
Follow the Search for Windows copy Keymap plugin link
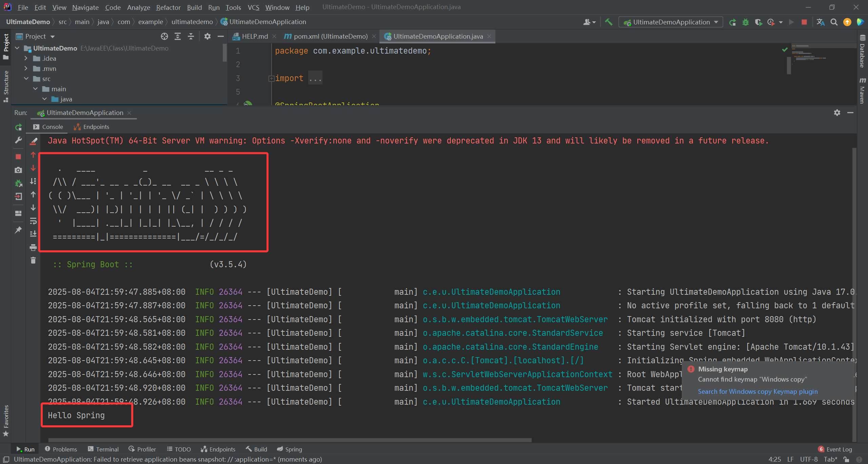pyautogui.click(x=758, y=391)
